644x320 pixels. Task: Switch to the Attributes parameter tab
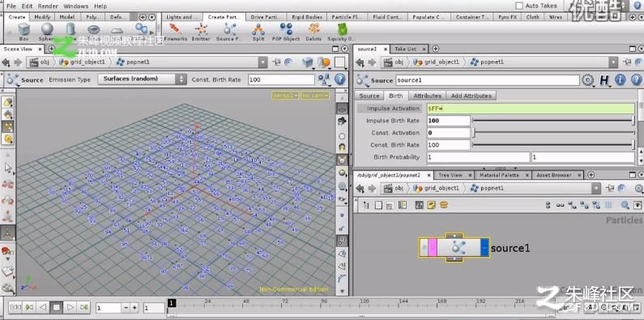coord(427,96)
